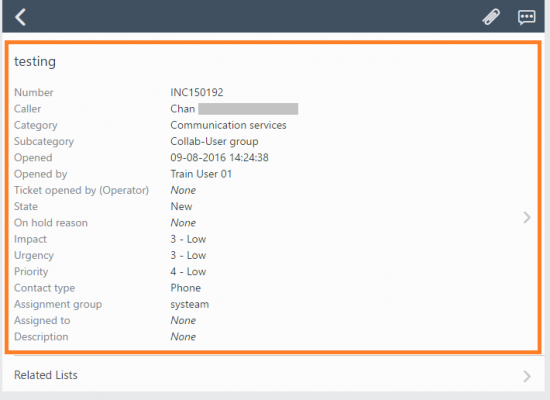Click the Collab-User group subcategory value
The height and width of the screenshot is (400, 550).
click(214, 141)
